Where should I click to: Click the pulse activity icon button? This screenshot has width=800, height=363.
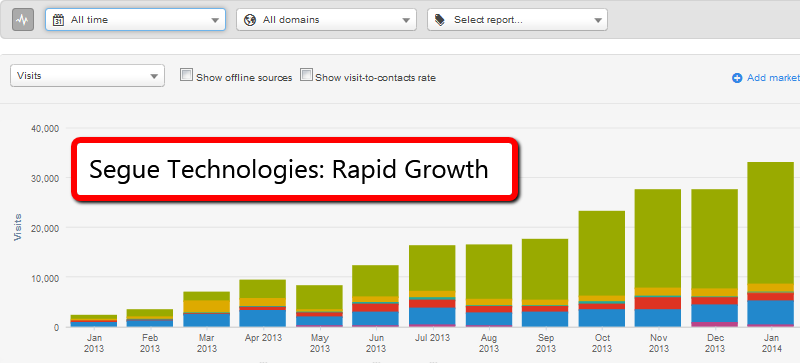pos(23,20)
